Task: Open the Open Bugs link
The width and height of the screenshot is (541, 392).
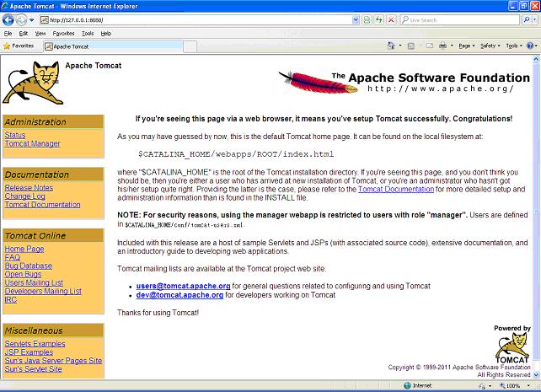Action: (23, 274)
